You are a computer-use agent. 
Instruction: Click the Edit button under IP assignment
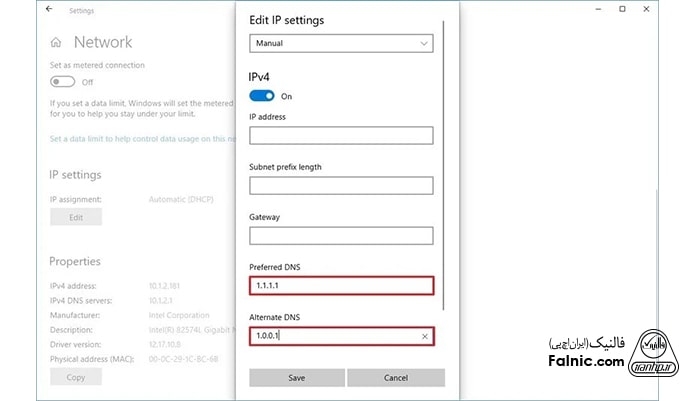[x=75, y=216]
